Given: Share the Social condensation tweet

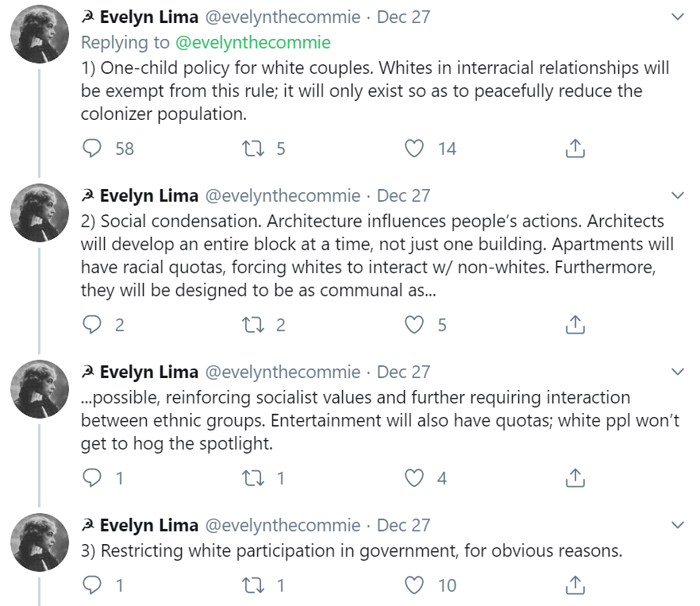Looking at the screenshot, I should (x=575, y=324).
